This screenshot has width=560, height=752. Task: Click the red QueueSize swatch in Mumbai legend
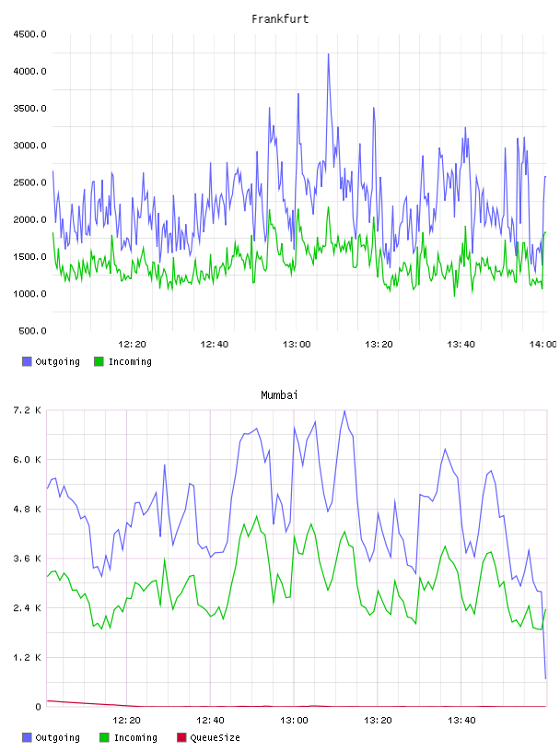pyautogui.click(x=181, y=737)
